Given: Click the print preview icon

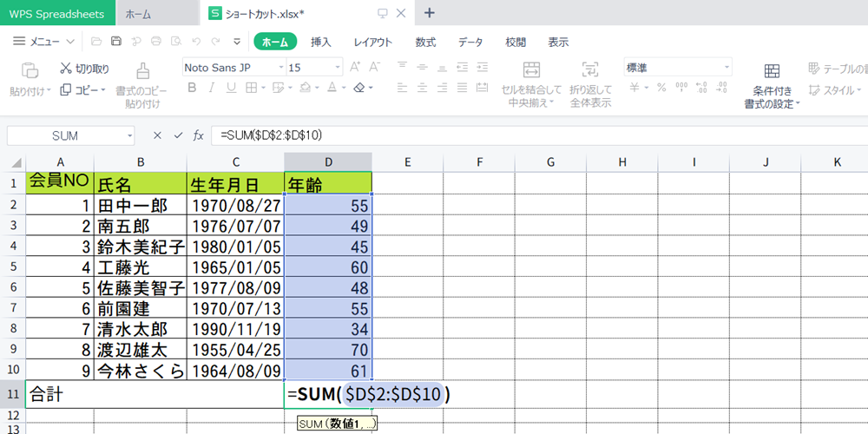Looking at the screenshot, I should (176, 41).
